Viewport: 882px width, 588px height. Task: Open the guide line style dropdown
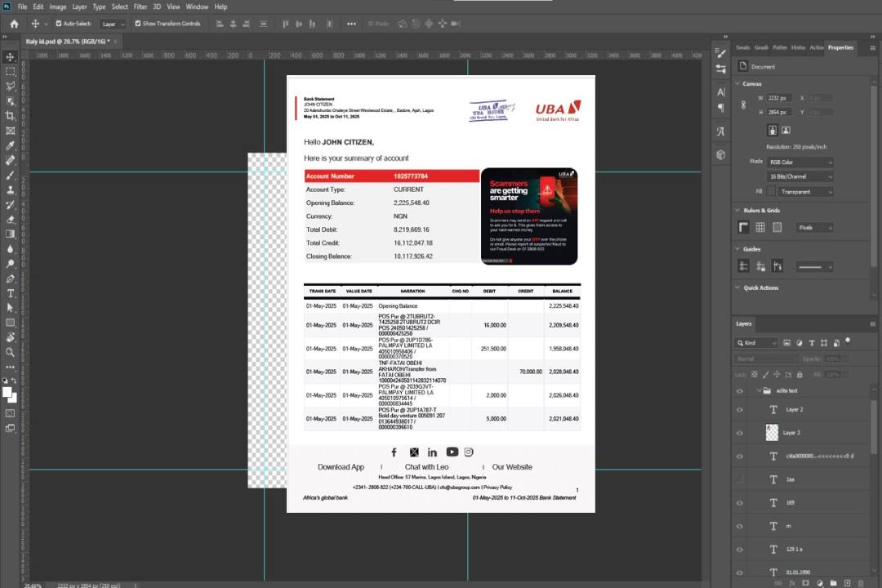pyautogui.click(x=814, y=267)
